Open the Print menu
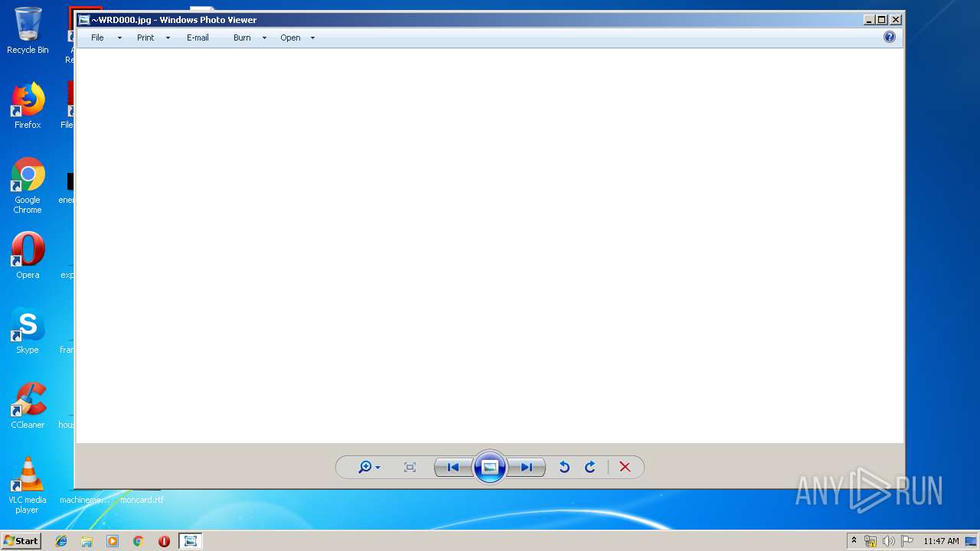 point(145,37)
